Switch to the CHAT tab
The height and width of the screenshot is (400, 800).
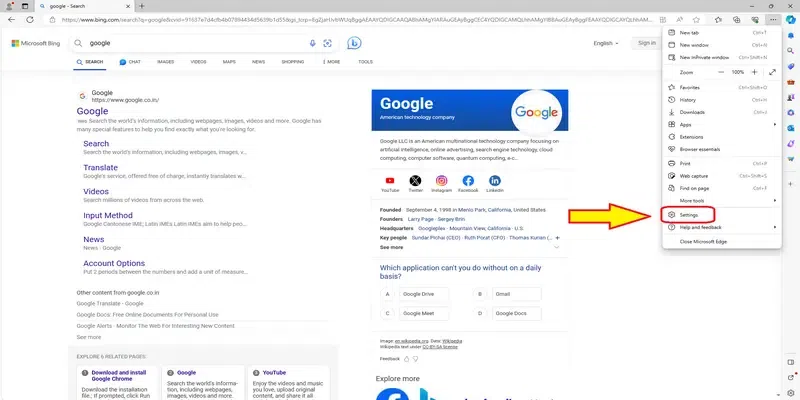point(130,62)
